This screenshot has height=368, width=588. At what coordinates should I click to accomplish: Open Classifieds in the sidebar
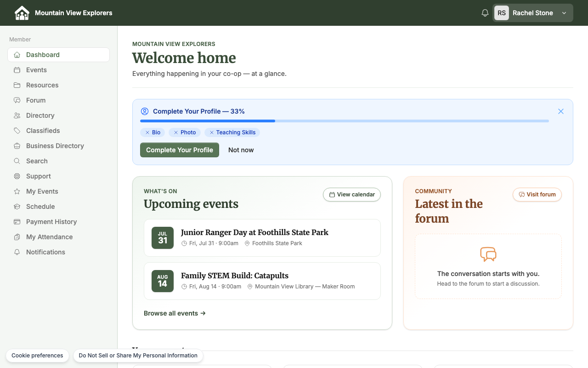pyautogui.click(x=58, y=131)
